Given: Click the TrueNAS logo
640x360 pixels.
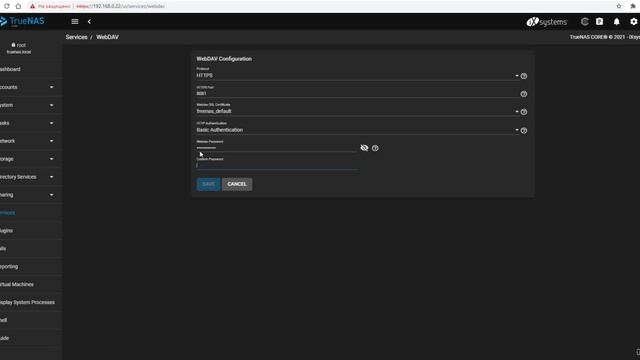Looking at the screenshot, I should click(22, 21).
